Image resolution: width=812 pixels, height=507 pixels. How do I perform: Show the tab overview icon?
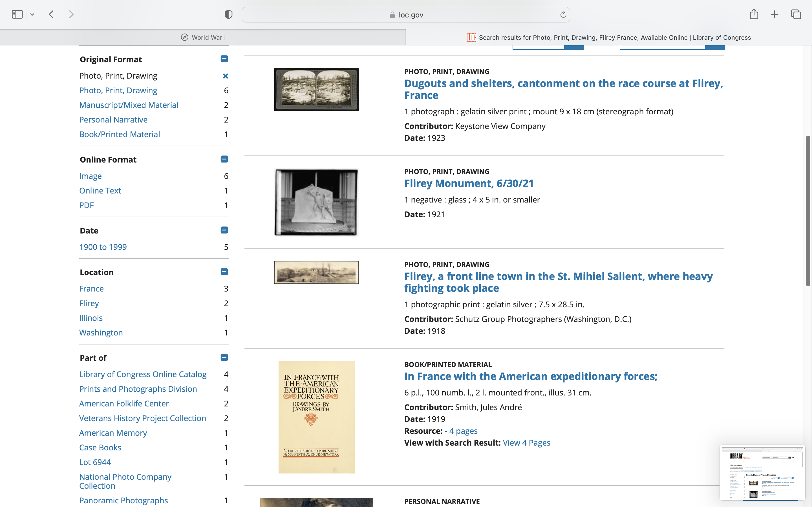(x=796, y=14)
